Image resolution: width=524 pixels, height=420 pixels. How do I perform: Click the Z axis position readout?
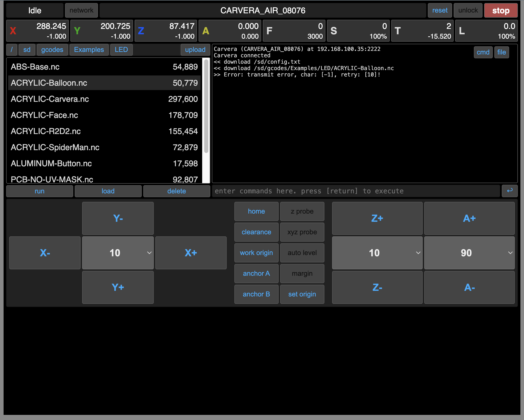tap(166, 31)
